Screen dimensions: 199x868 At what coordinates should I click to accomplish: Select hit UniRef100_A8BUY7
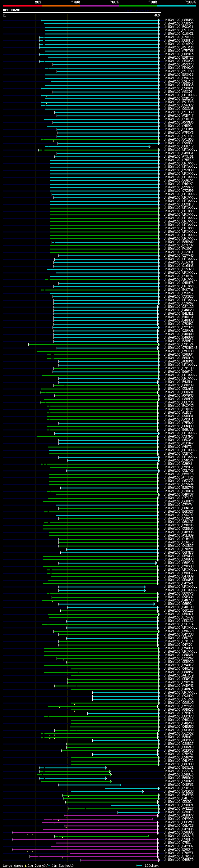pos(178,816)
